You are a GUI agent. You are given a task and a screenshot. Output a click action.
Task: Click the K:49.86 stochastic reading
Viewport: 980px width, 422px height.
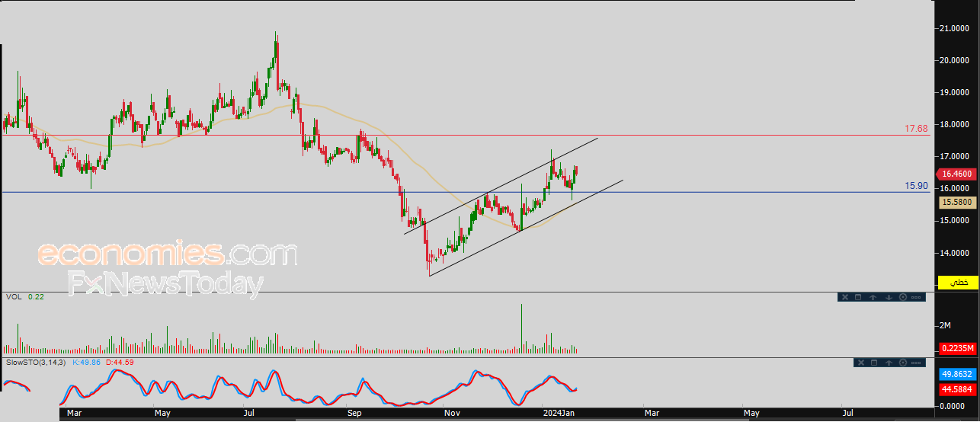88,362
